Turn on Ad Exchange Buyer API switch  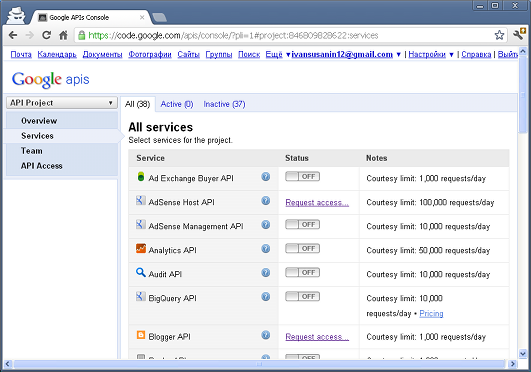tap(302, 177)
